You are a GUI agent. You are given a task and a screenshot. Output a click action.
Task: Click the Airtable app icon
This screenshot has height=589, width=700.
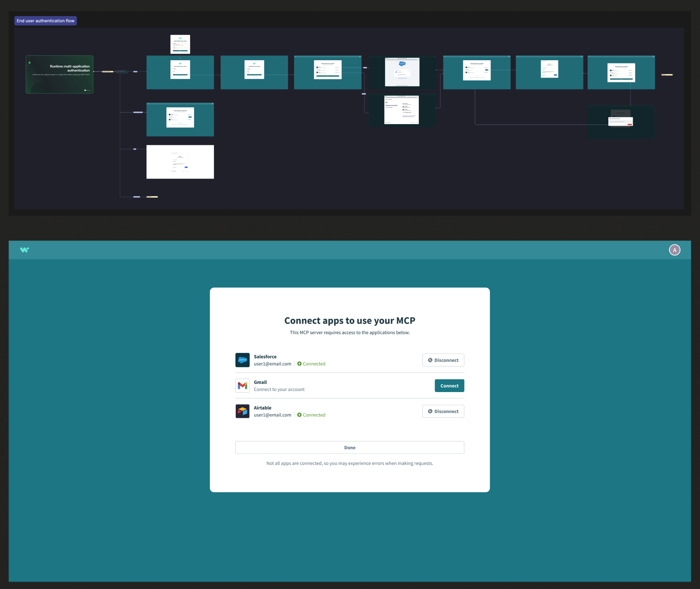242,411
